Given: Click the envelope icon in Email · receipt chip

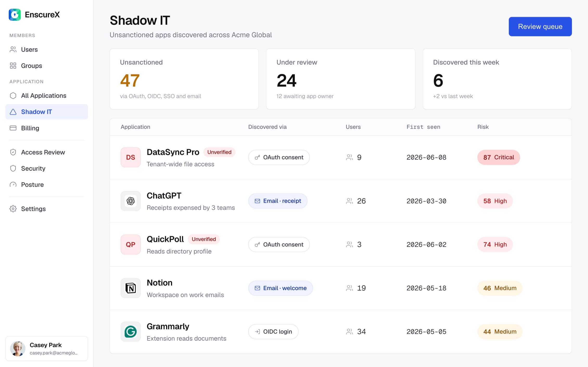Looking at the screenshot, I should click(x=257, y=201).
